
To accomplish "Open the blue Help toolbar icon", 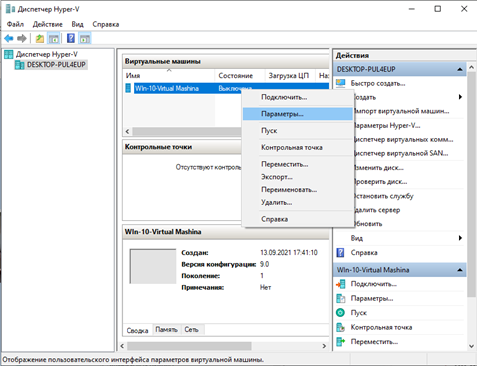I will tap(71, 38).
